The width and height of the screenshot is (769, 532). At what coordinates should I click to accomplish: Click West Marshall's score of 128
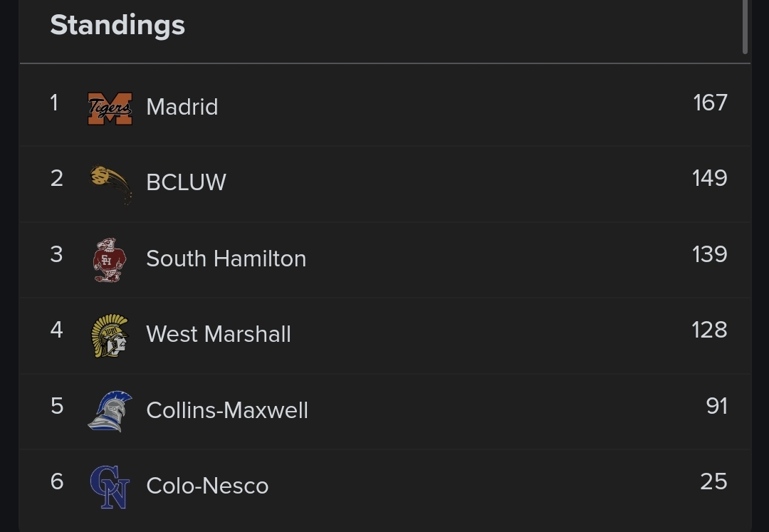point(709,330)
